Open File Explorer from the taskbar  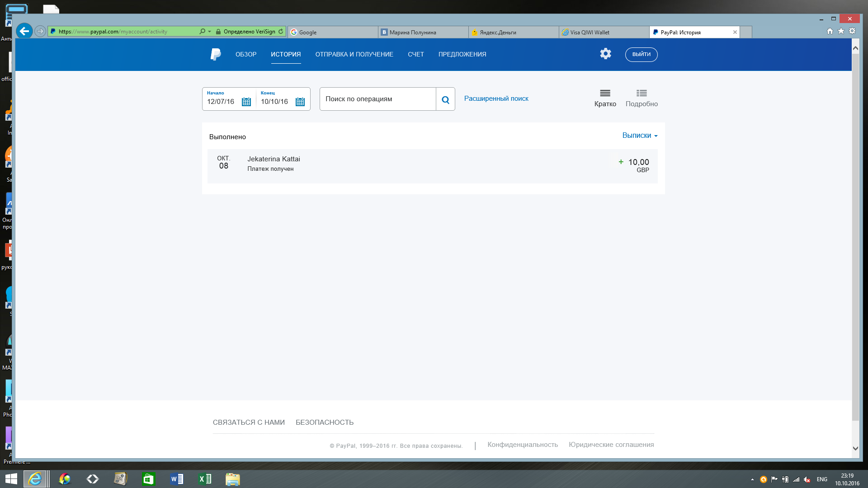pos(233,479)
